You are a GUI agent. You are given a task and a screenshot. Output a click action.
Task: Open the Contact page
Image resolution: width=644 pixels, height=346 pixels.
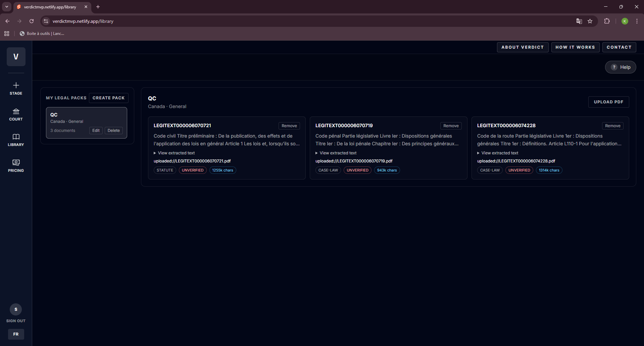tap(619, 47)
